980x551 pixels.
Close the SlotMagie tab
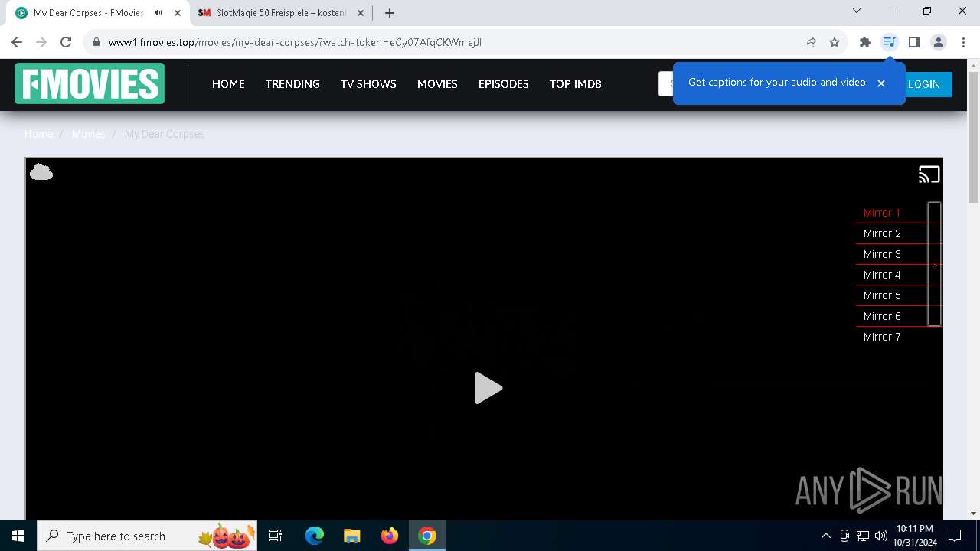(361, 13)
